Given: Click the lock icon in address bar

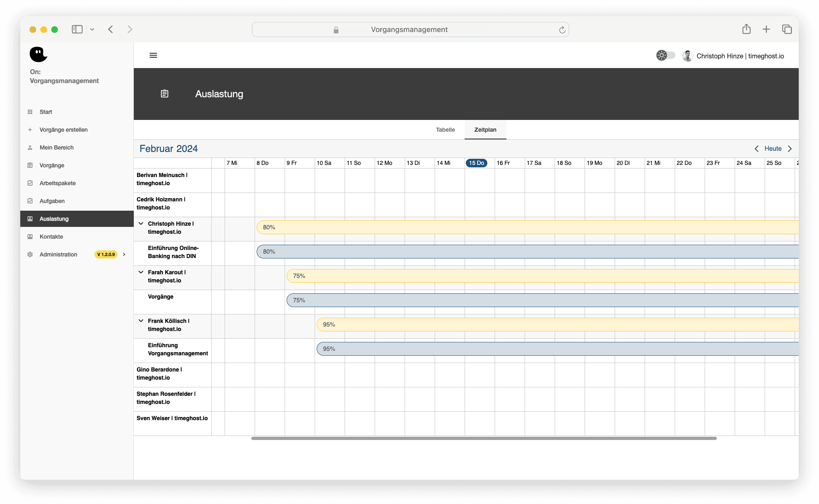Looking at the screenshot, I should pyautogui.click(x=336, y=30).
